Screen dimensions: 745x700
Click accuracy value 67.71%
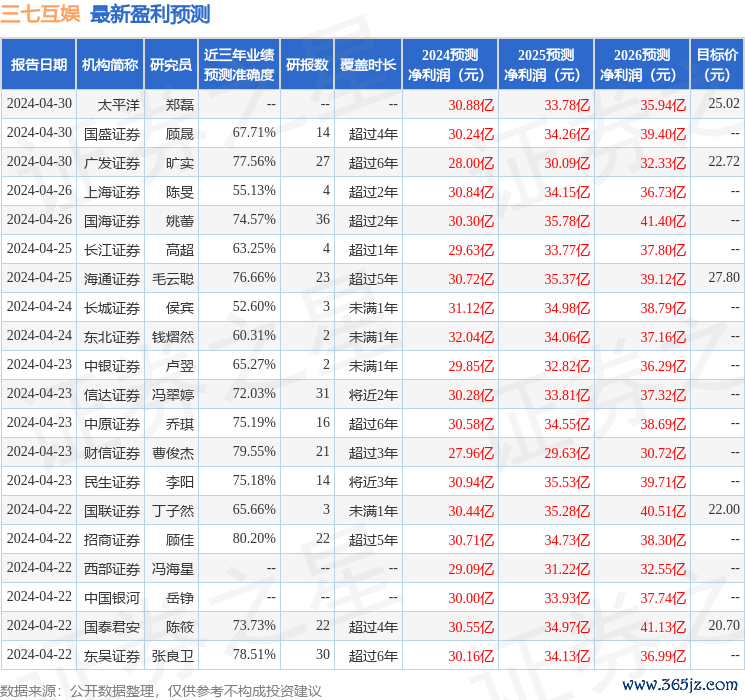click(x=254, y=133)
